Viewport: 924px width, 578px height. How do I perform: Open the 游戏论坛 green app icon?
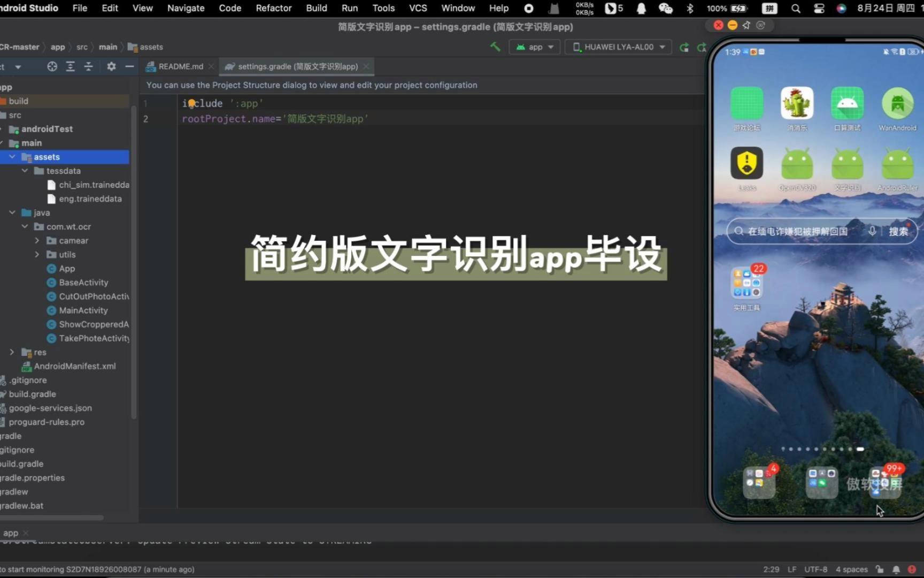(746, 103)
